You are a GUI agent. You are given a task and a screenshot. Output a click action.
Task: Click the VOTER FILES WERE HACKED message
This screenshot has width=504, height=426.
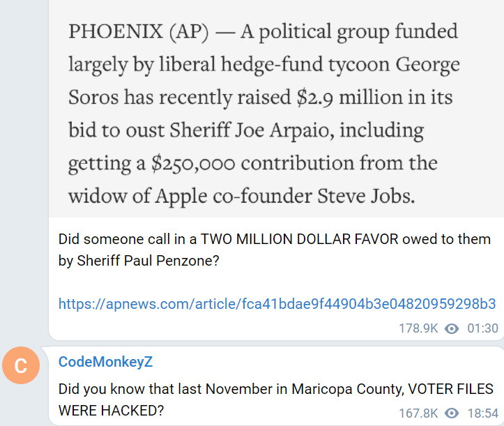275,400
